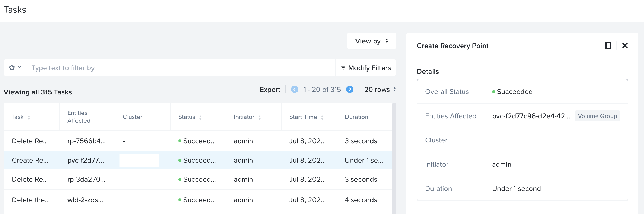
Task: Go to the next page of tasks
Action: point(350,89)
